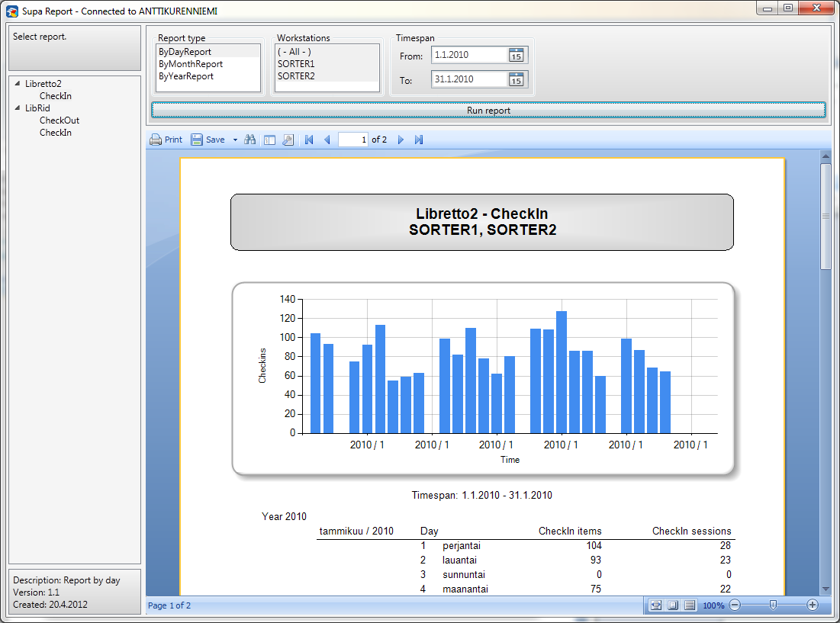This screenshot has width=840, height=623.
Task: Open the From date calendar picker
Action: 517,56
